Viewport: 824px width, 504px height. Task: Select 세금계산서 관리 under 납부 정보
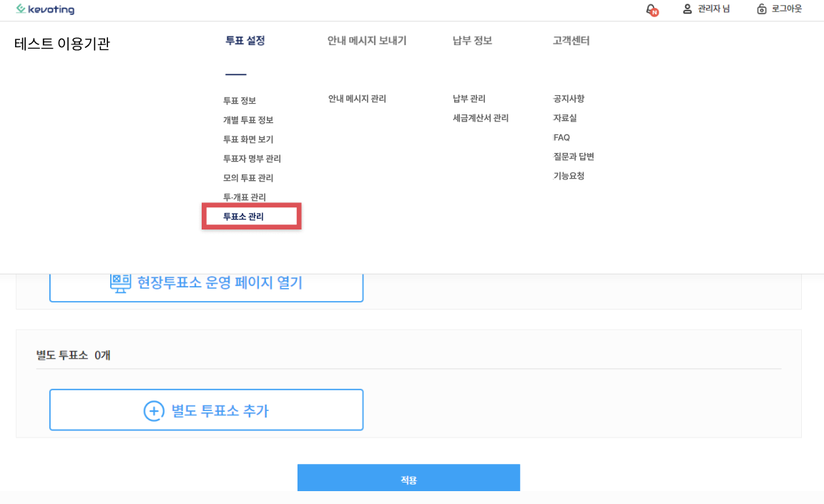click(480, 118)
